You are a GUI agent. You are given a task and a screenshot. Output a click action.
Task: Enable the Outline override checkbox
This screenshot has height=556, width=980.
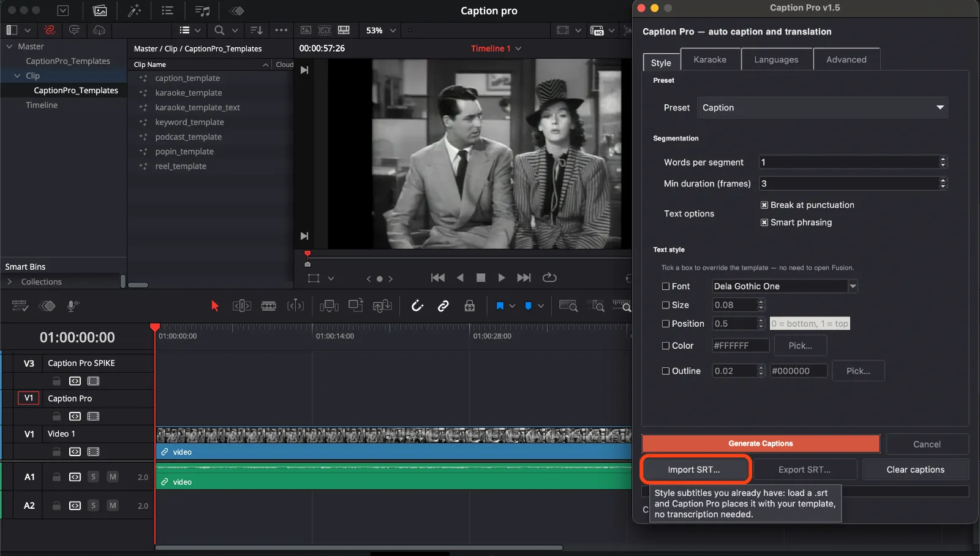666,371
